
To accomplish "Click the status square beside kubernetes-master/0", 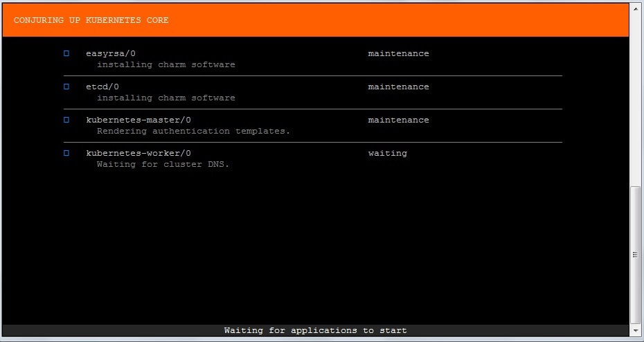I will [x=66, y=120].
